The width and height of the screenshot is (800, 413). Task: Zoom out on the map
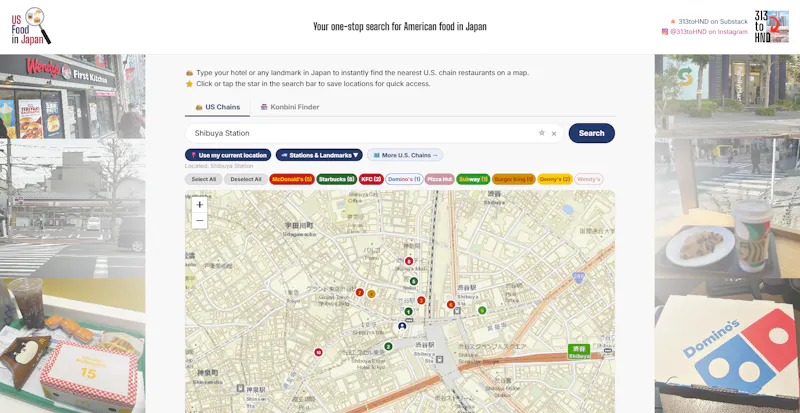199,221
